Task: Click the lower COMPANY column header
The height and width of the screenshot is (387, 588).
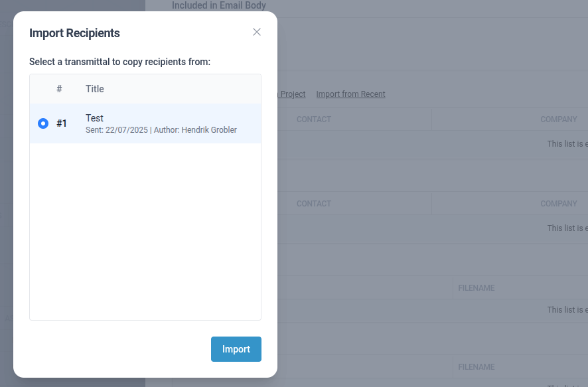Action: (x=558, y=204)
